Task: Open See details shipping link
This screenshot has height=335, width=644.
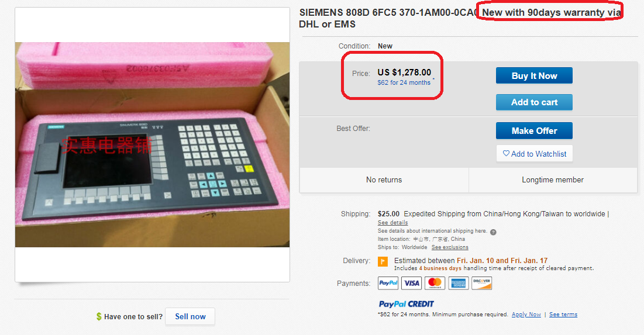Action: (392, 223)
